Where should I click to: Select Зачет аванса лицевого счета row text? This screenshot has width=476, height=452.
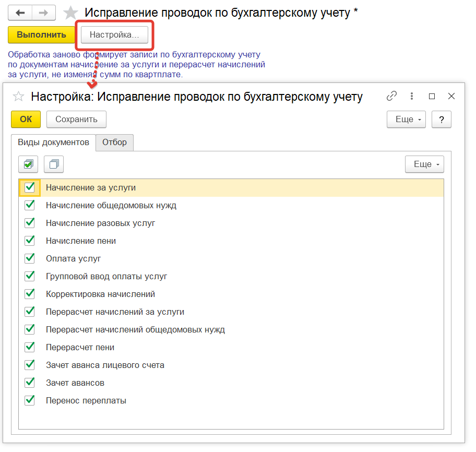(x=105, y=365)
